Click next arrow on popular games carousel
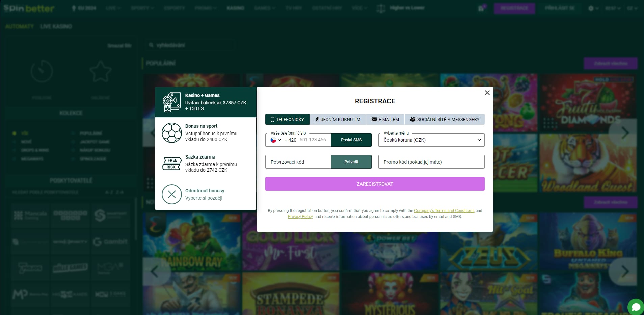 click(624, 133)
